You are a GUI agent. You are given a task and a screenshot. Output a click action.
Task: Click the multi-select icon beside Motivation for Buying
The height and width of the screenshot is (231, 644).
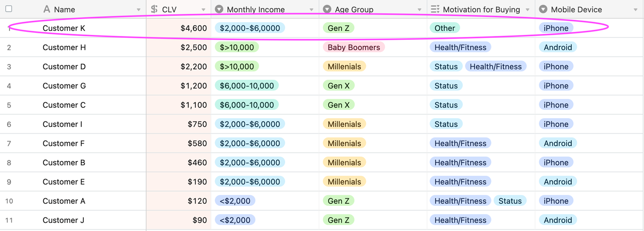click(435, 10)
